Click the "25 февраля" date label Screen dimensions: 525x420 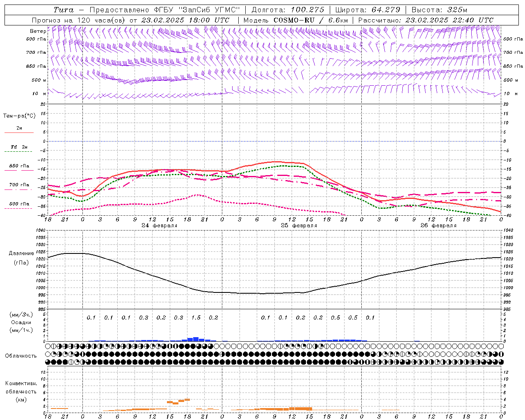point(299,226)
